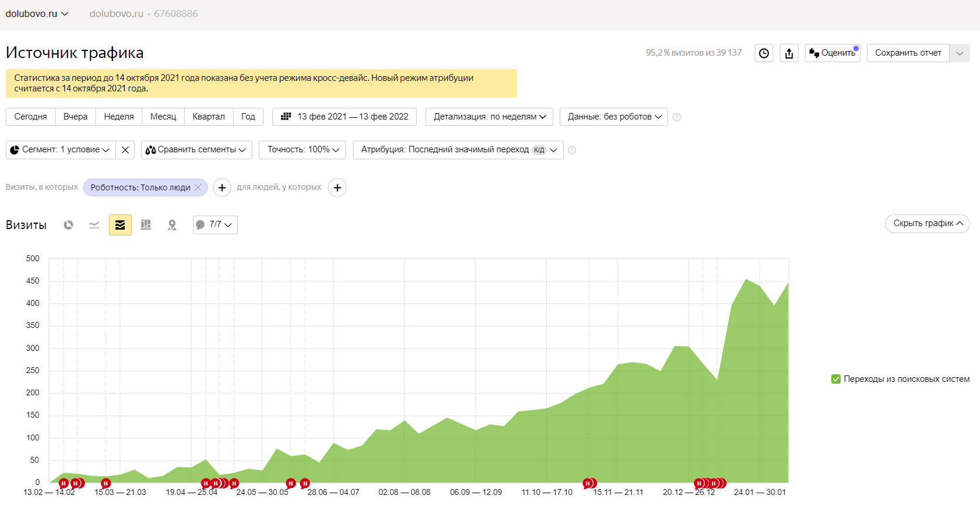Uncheck Переходы из поисковых систем checkbox

[836, 379]
